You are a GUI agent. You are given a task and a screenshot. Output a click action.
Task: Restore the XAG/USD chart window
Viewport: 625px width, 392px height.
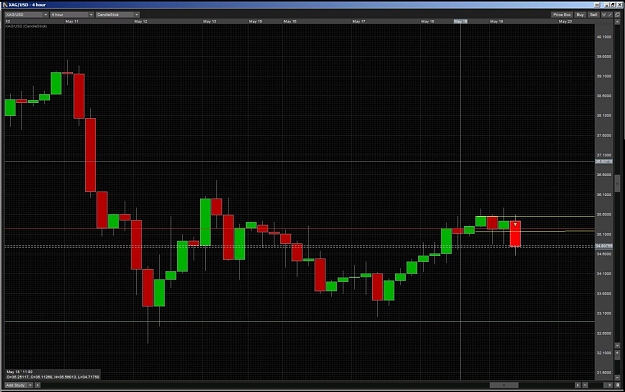(613, 5)
